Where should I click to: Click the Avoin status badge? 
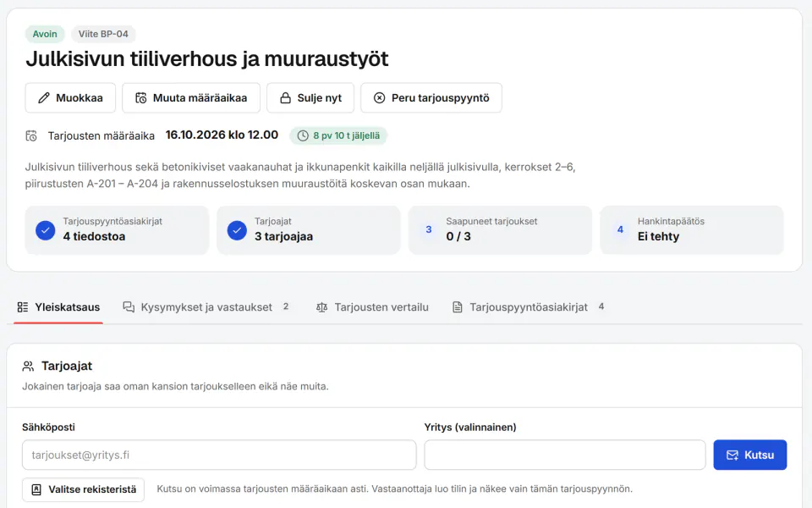pyautogui.click(x=45, y=34)
